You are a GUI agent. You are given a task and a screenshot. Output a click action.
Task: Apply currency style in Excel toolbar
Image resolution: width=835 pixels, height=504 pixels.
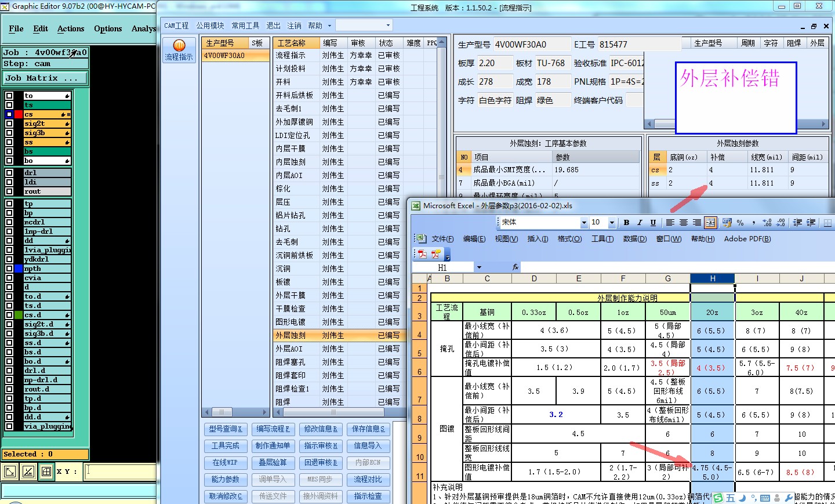click(x=727, y=223)
